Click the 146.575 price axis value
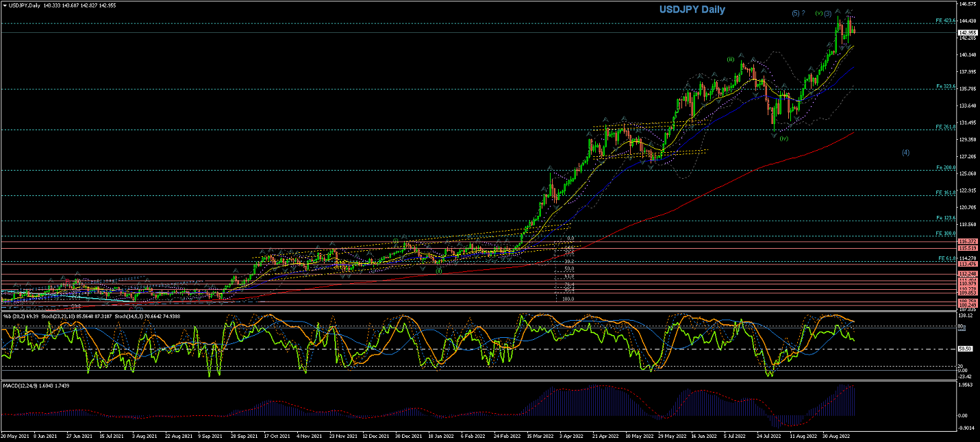The width and height of the screenshot is (980, 442). click(x=968, y=3)
